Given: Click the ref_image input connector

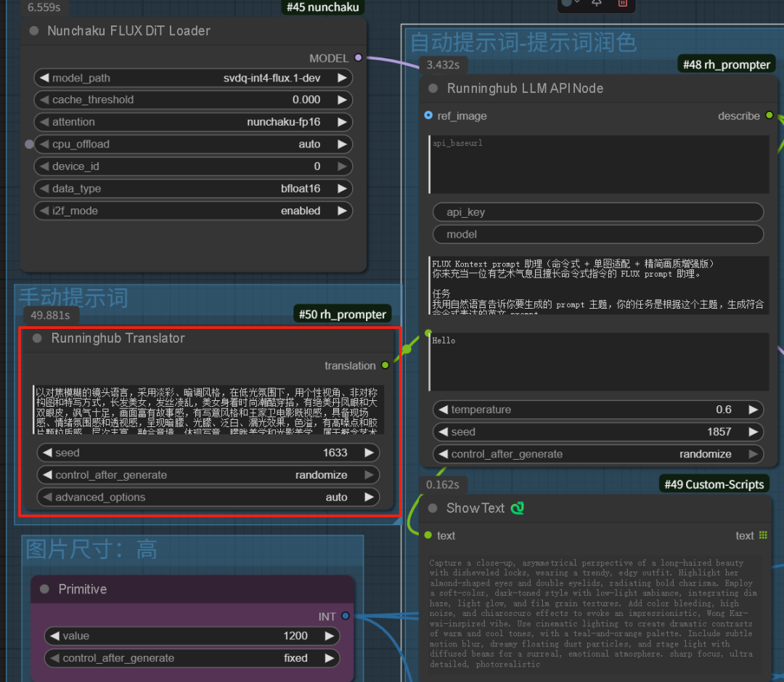Looking at the screenshot, I should click(428, 115).
